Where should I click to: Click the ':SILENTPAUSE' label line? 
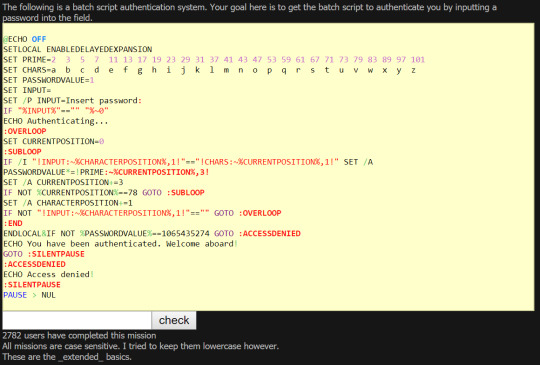click(32, 285)
